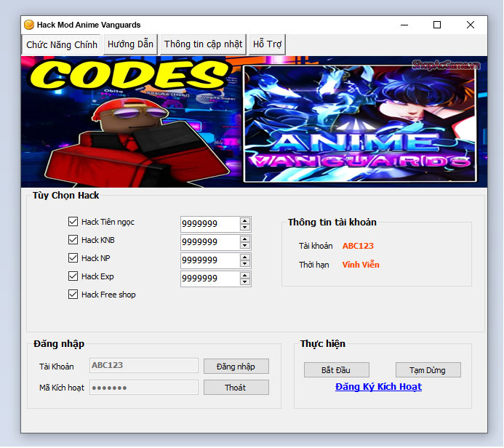Decrement the Hack KNB spinner down arrow
The image size is (504, 448).
[x=245, y=246]
